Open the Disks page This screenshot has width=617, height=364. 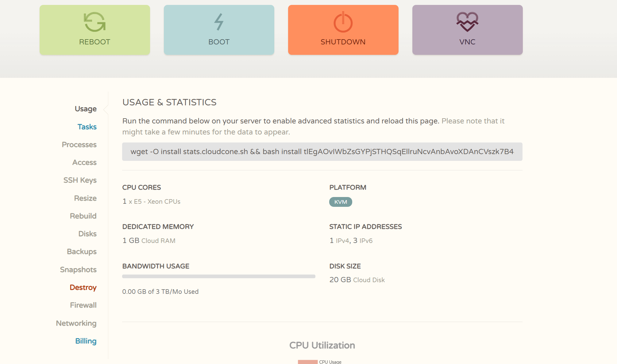(87, 234)
